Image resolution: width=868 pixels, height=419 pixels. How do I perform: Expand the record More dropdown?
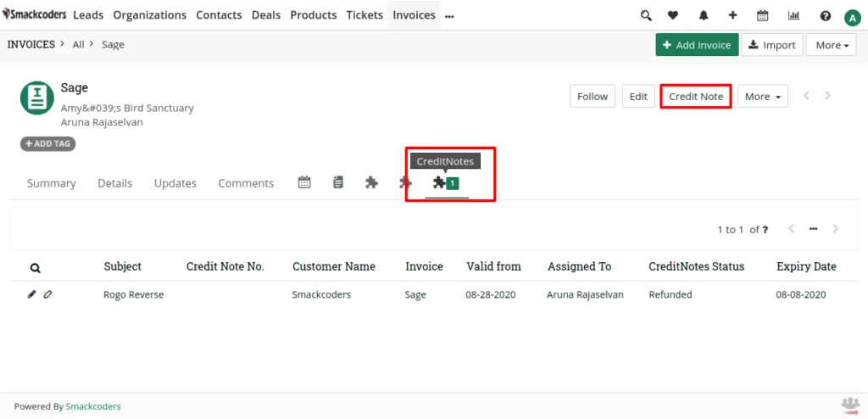[762, 97]
